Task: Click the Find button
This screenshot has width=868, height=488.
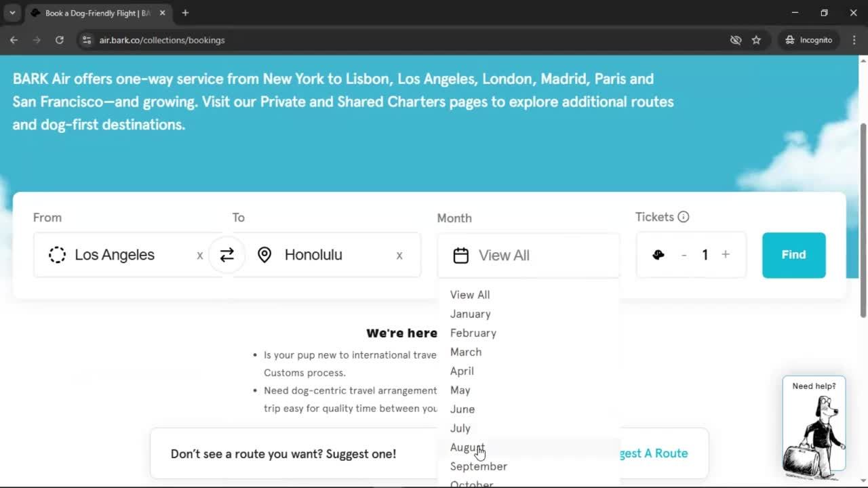Action: 794,255
